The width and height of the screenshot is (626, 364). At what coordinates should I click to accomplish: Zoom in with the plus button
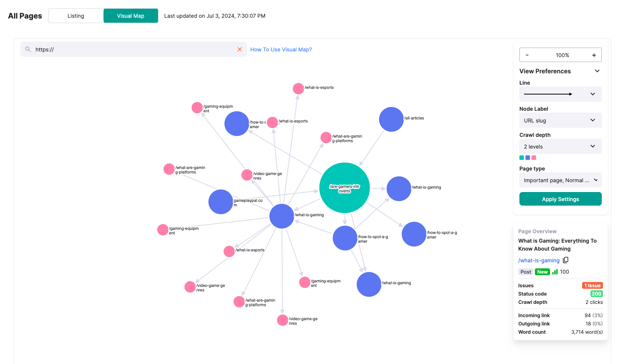tap(594, 55)
